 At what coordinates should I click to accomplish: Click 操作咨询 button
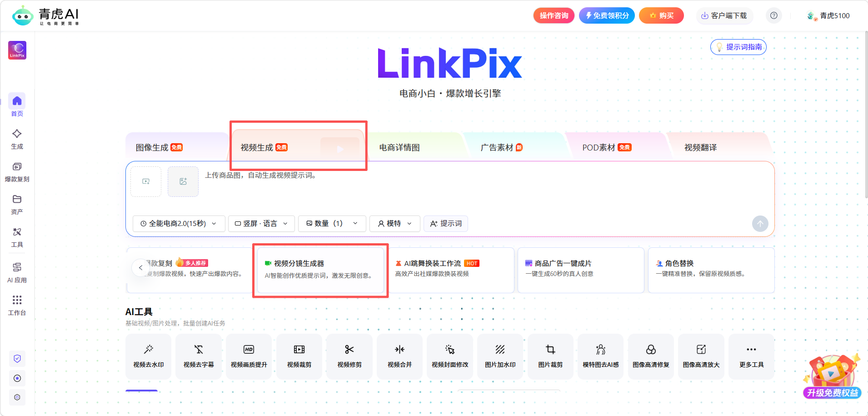pyautogui.click(x=554, y=15)
